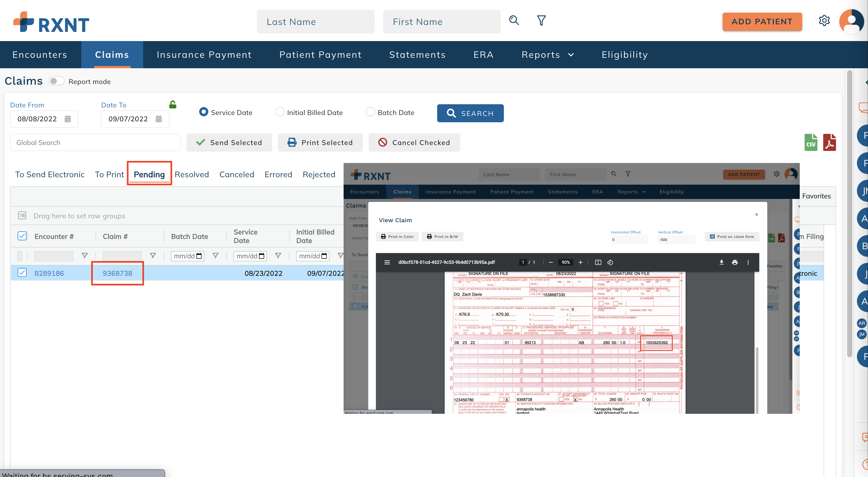Open the Encounters nav tab
The height and width of the screenshot is (477, 868).
(x=40, y=55)
